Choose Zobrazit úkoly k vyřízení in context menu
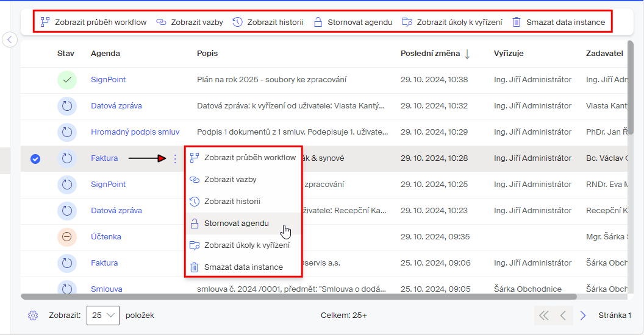 (246, 245)
